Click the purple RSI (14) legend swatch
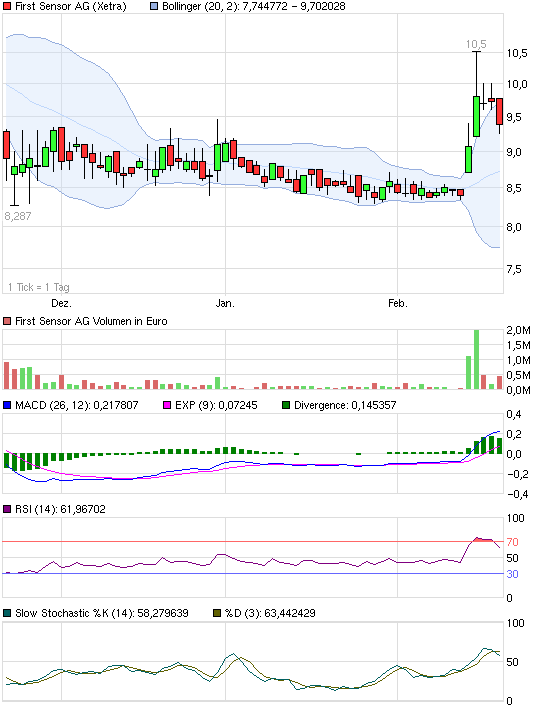The image size is (545, 710). tap(7, 509)
